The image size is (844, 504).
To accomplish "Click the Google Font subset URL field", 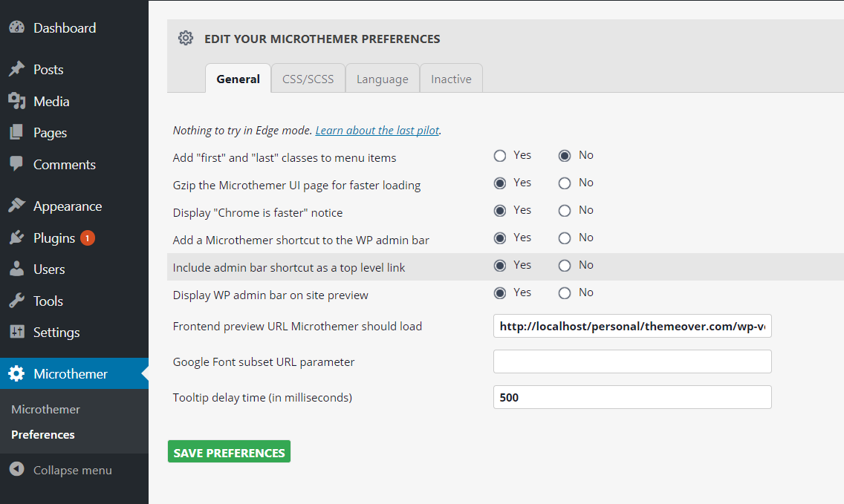I will 632,361.
